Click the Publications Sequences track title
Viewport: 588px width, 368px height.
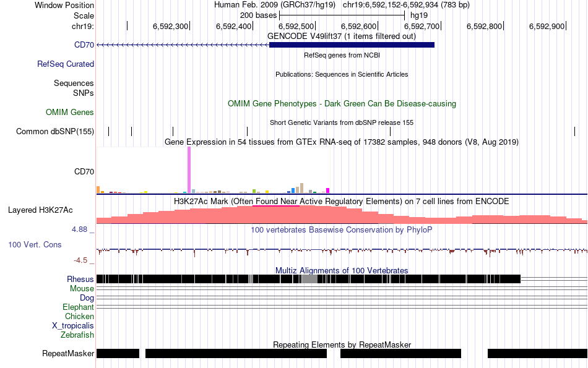coord(342,75)
